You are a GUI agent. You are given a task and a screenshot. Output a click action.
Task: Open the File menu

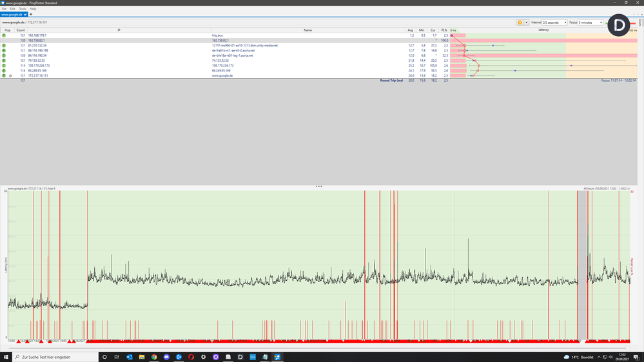(x=4, y=8)
